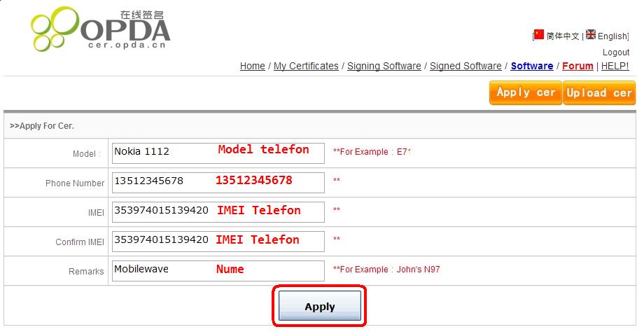Open the Software link
This screenshot has height=334, width=644.
tap(532, 66)
